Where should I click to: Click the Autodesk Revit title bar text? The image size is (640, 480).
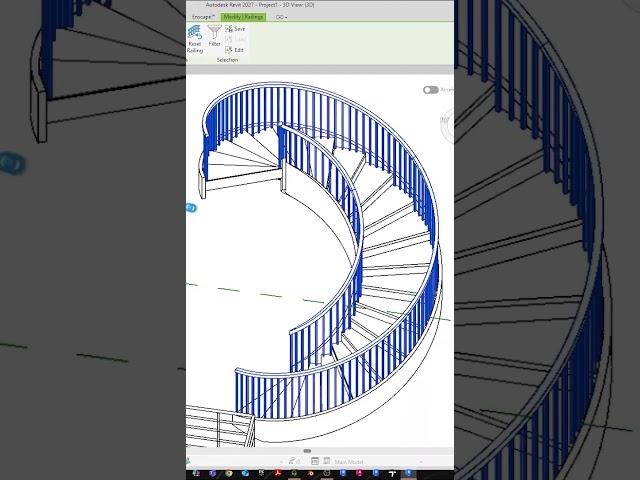260,5
